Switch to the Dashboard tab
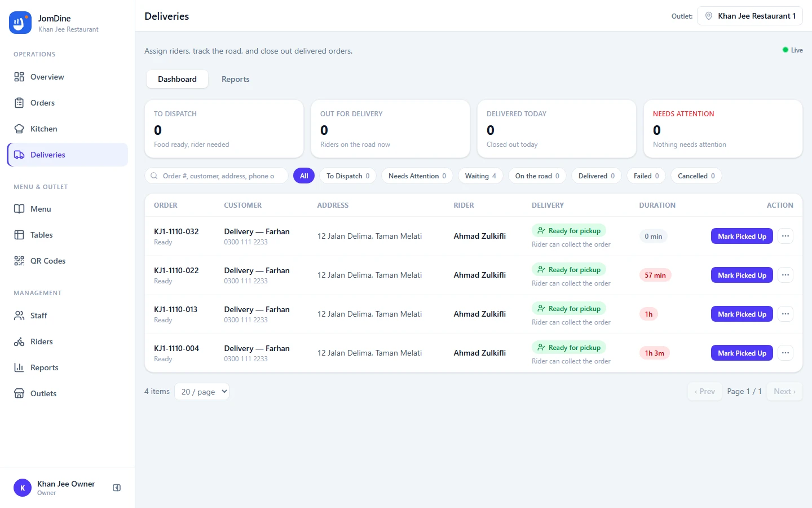The image size is (812, 508). coord(177,79)
